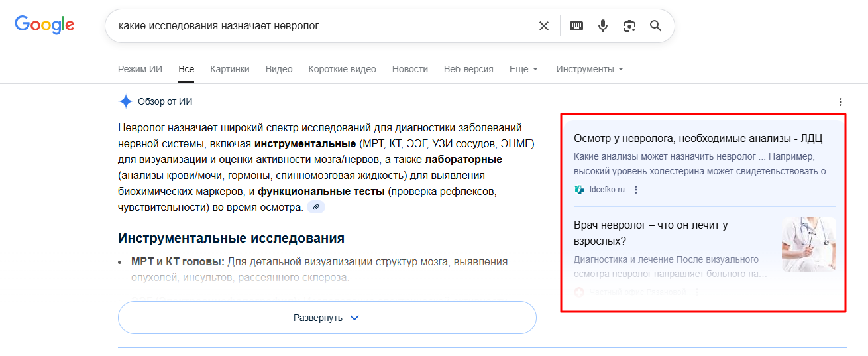This screenshot has width=868, height=356.
Task: Start voice search with microphone icon
Action: [603, 26]
